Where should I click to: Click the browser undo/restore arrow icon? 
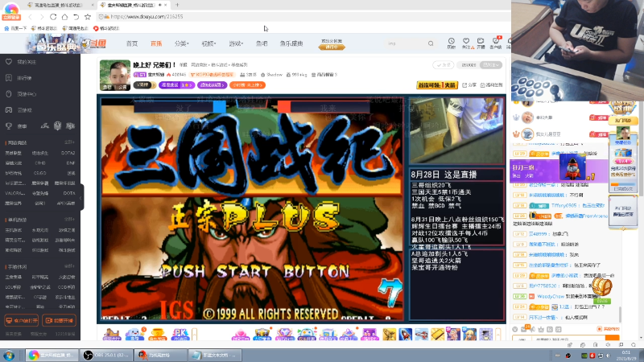coord(76,17)
